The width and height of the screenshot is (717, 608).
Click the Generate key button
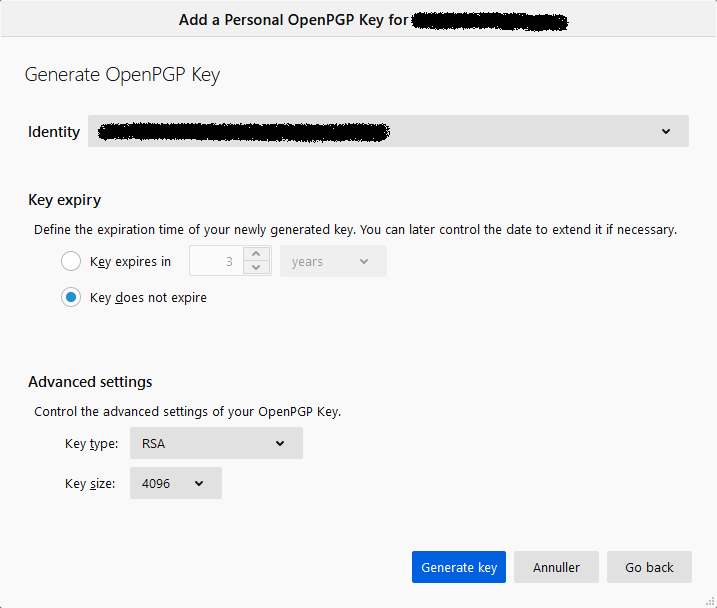pos(459,567)
